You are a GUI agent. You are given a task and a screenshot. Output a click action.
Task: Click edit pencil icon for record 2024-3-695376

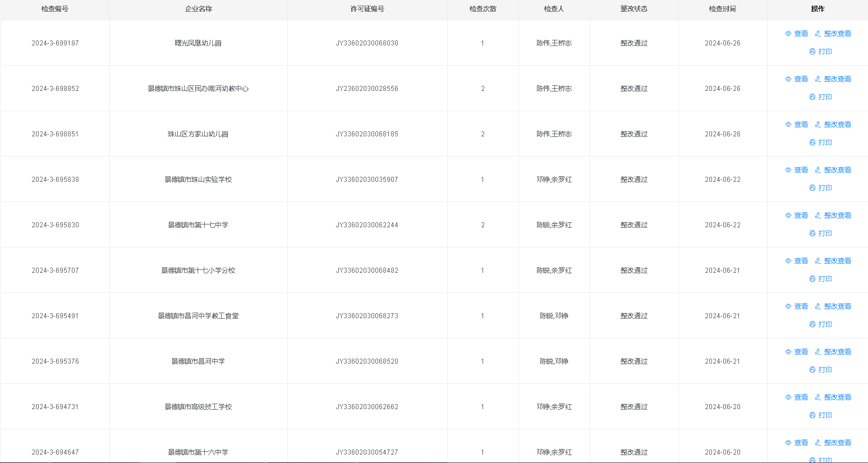[818, 352]
